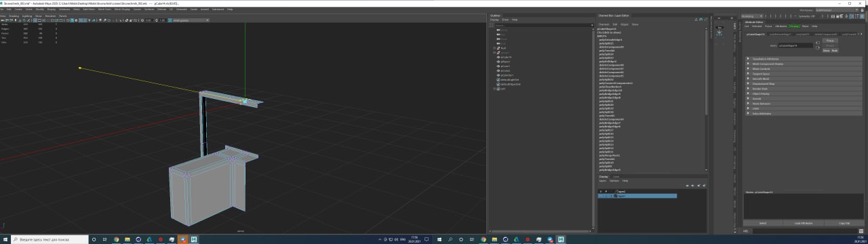Click the Copy Tab button

point(844,222)
